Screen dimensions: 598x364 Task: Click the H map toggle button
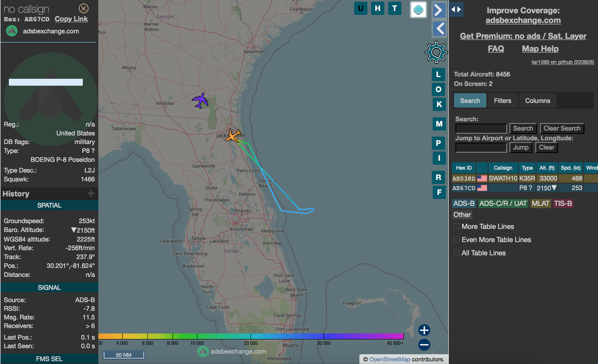coord(377,8)
